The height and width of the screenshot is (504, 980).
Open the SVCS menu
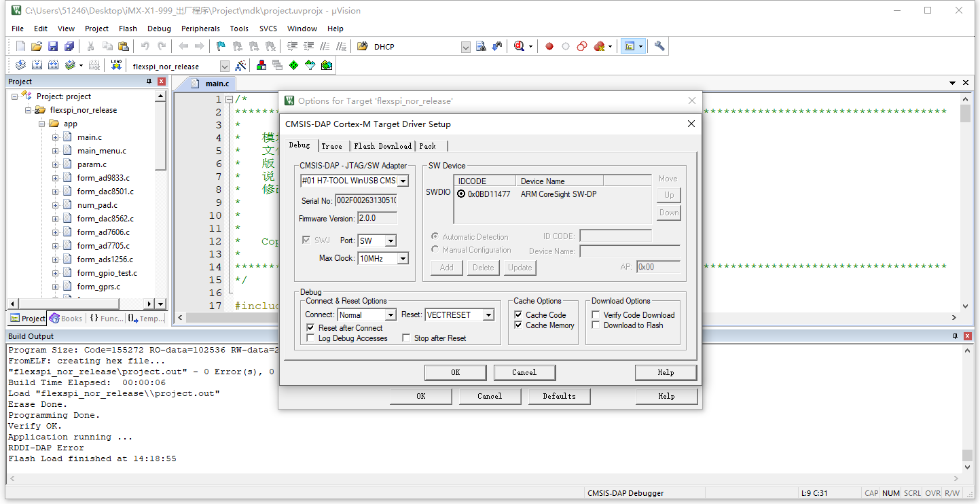click(268, 29)
